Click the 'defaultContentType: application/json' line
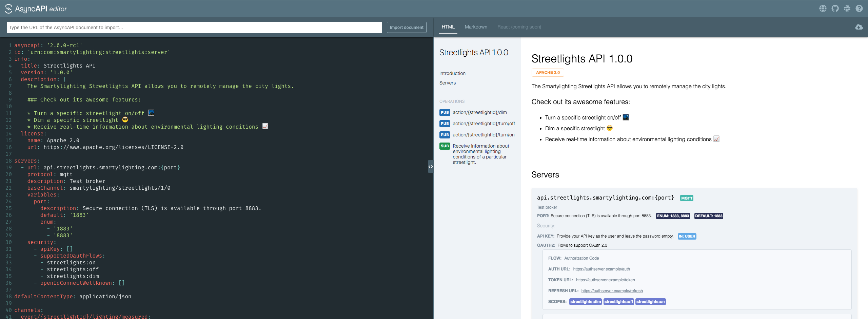 [73, 297]
